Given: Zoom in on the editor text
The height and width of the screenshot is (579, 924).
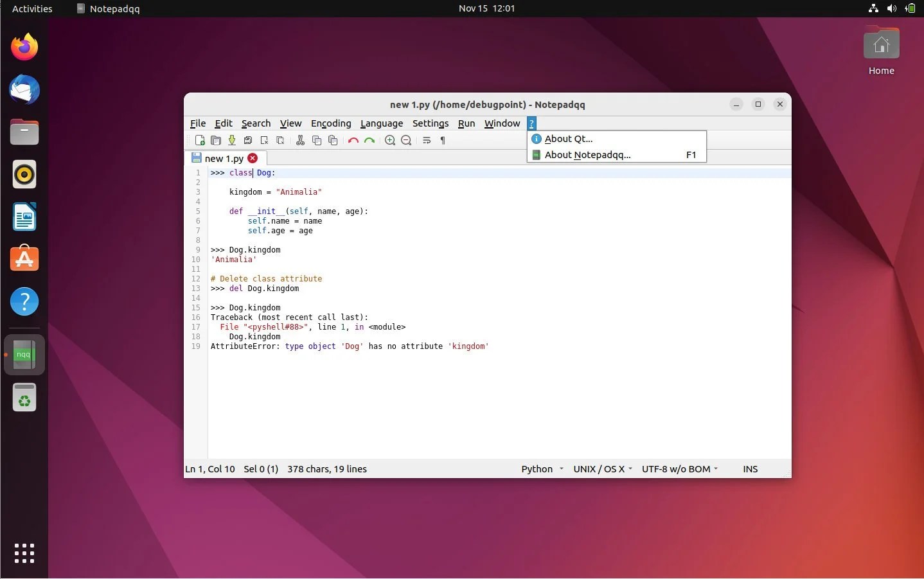Looking at the screenshot, I should coord(390,140).
